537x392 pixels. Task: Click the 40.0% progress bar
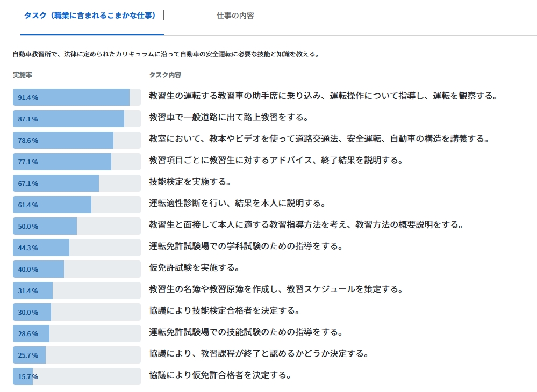tap(76, 269)
